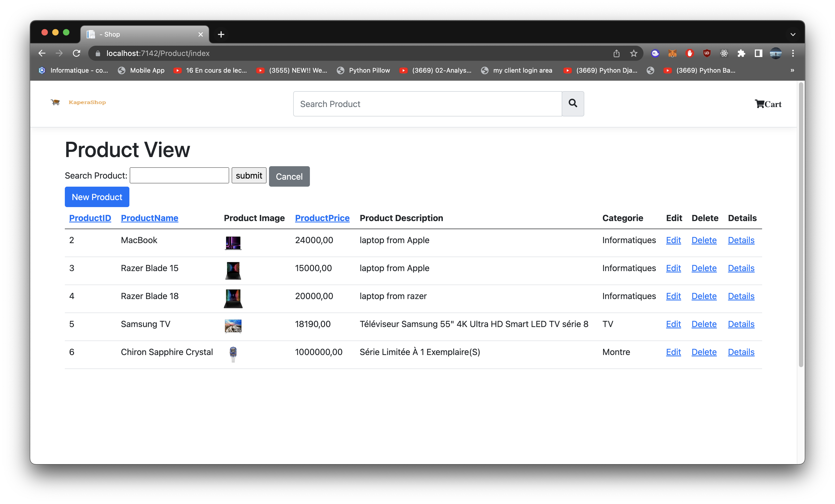Sort the table by ProductID
Image resolution: width=835 pixels, height=504 pixels.
click(90, 218)
